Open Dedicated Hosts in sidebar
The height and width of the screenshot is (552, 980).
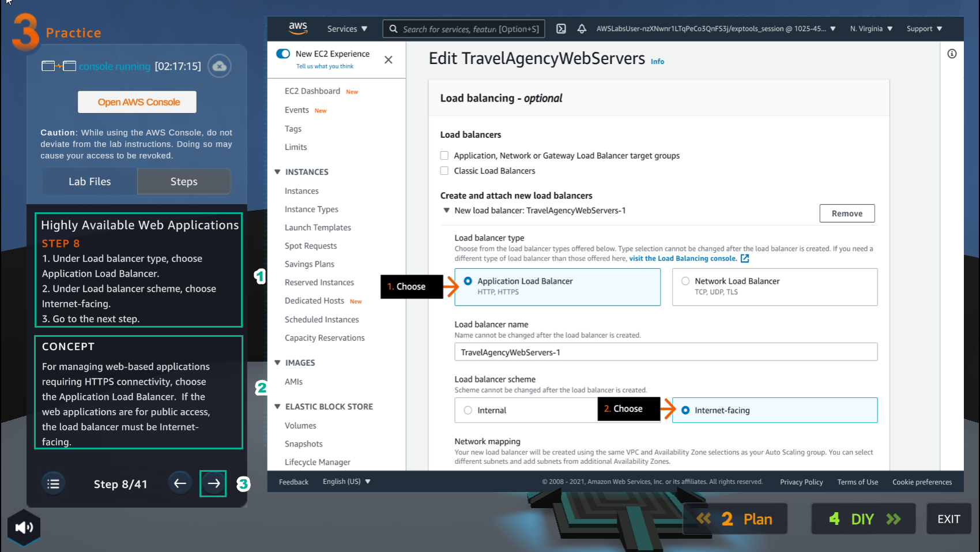314,301
